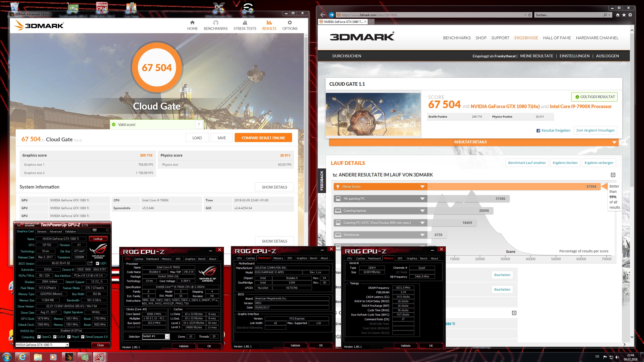
Task: Open Windows Start orb
Action: click(7, 357)
